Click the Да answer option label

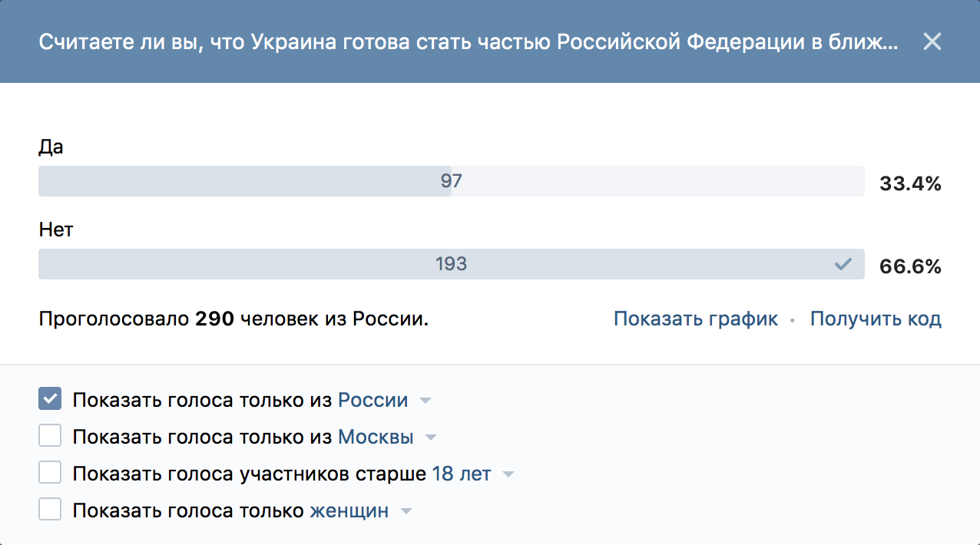click(x=51, y=147)
